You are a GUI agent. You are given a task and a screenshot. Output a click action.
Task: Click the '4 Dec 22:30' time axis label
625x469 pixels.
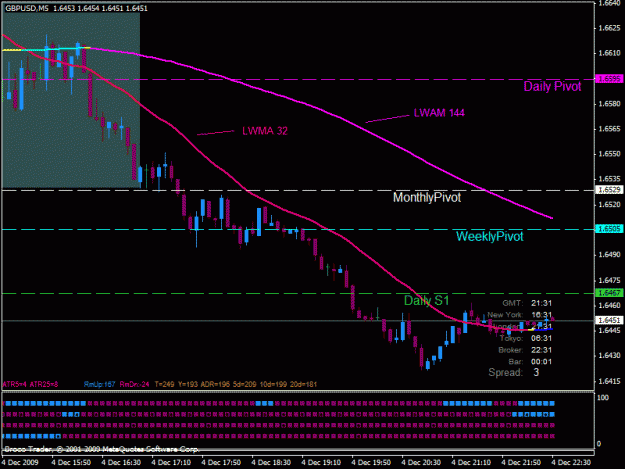pyautogui.click(x=571, y=463)
